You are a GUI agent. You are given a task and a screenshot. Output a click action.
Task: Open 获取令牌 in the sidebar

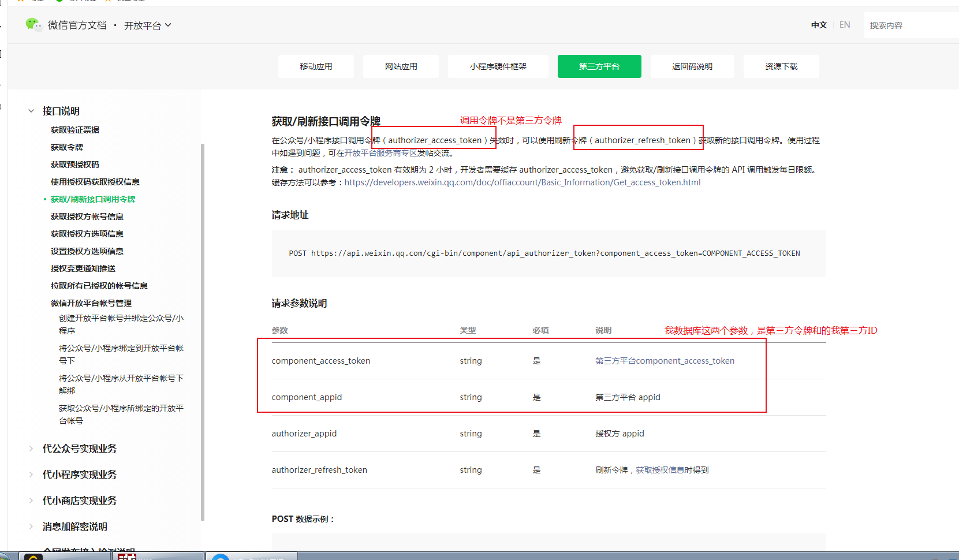pos(67,147)
